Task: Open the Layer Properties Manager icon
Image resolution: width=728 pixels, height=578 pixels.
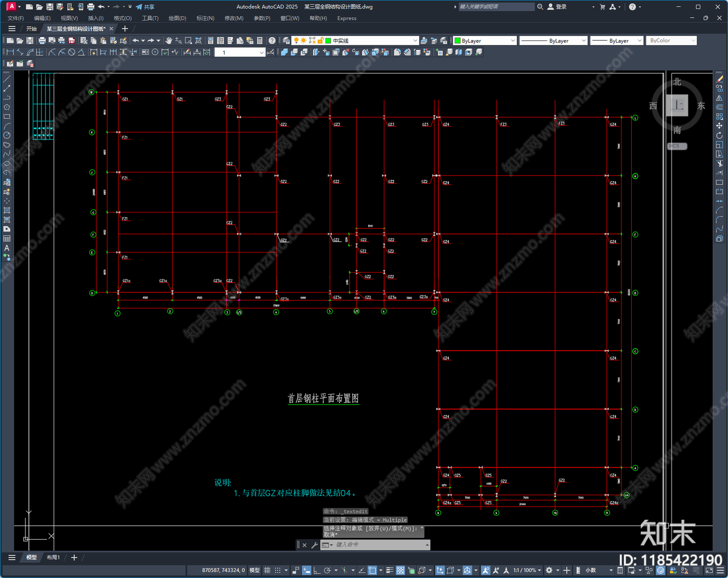Action: coord(286,41)
